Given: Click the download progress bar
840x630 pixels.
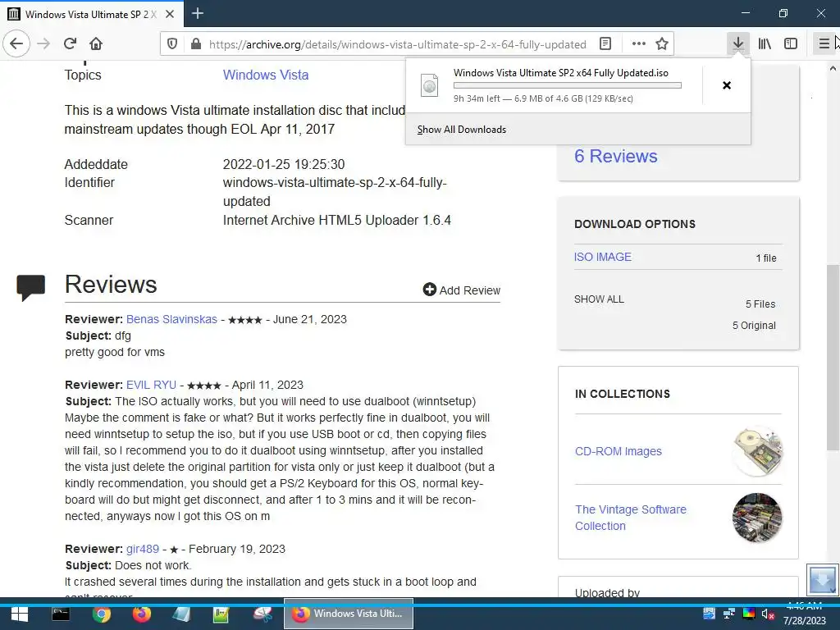Looking at the screenshot, I should coord(568,85).
